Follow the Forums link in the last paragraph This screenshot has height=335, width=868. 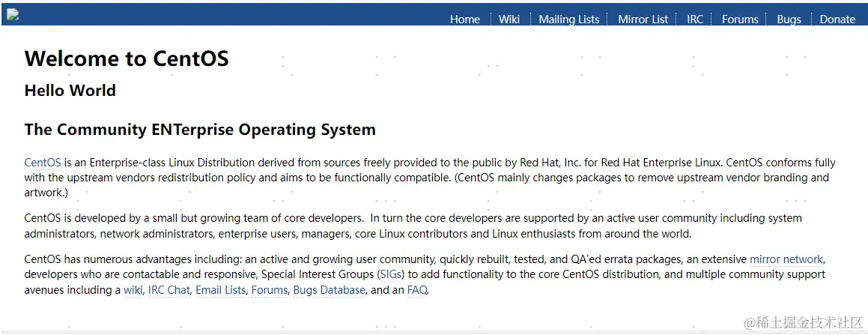[270, 290]
